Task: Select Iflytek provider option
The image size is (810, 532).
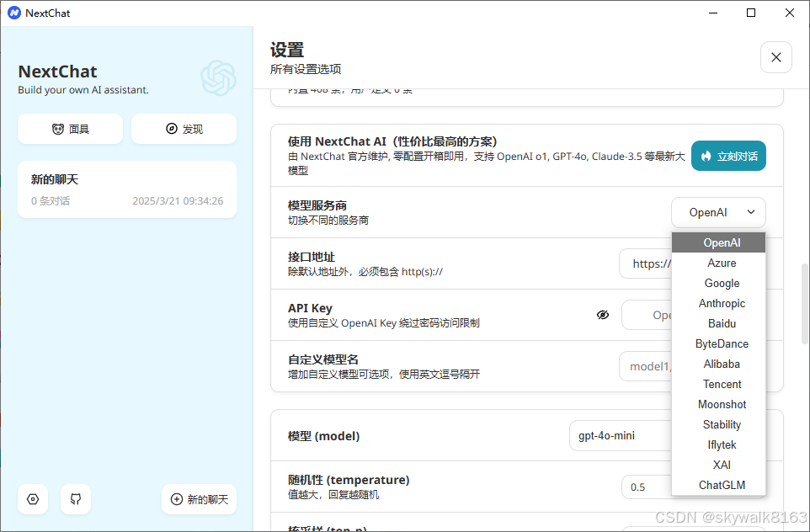Action: coord(718,444)
